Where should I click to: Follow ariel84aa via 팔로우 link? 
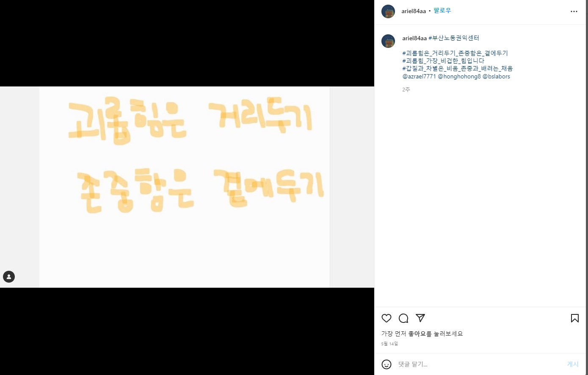(x=442, y=11)
